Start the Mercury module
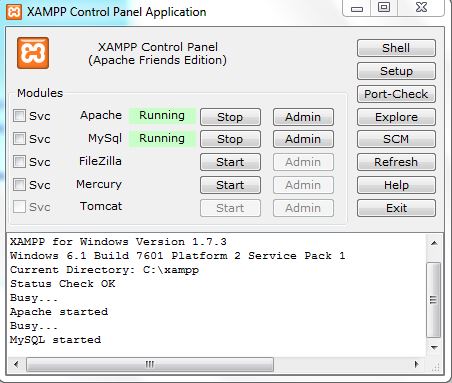 [x=230, y=185]
